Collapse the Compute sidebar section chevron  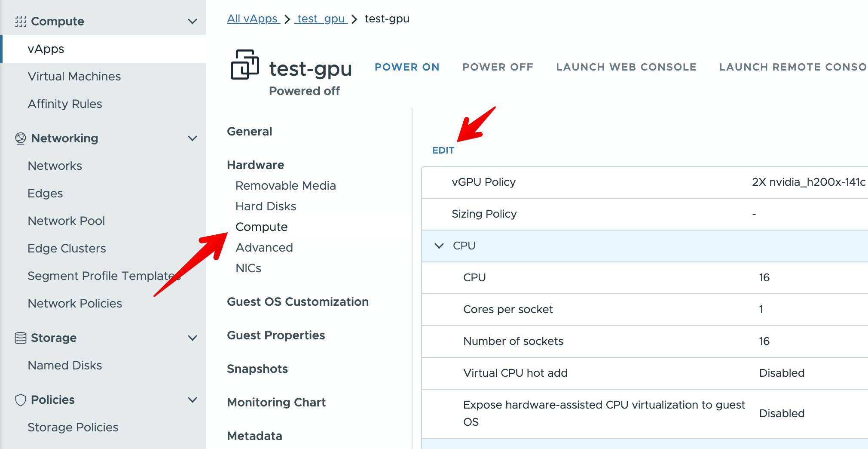tap(193, 22)
